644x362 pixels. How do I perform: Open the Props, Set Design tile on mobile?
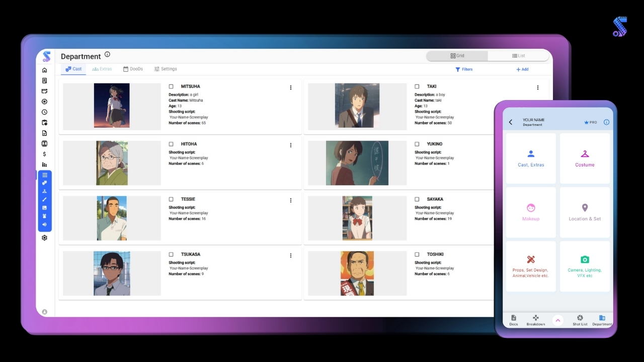pyautogui.click(x=531, y=266)
